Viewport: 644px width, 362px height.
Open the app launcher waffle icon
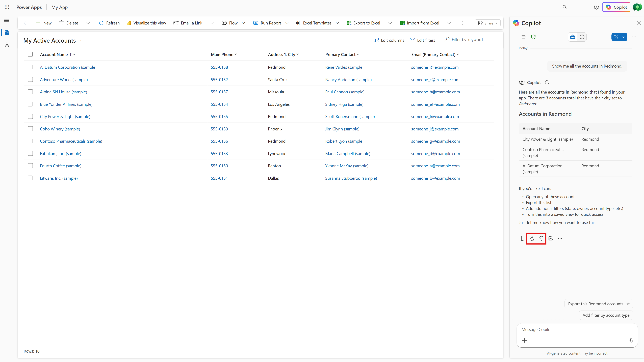pyautogui.click(x=7, y=7)
